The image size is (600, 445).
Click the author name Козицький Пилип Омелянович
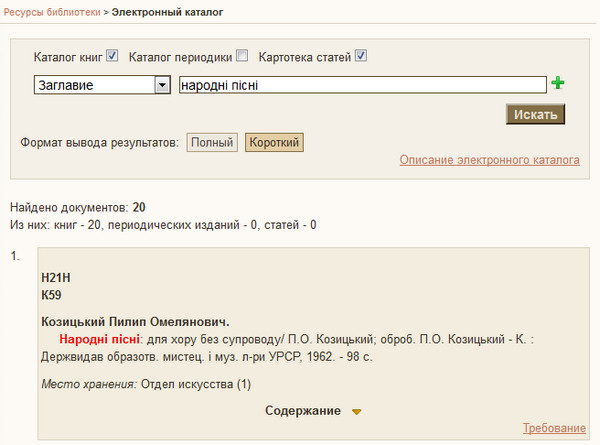[x=135, y=322]
